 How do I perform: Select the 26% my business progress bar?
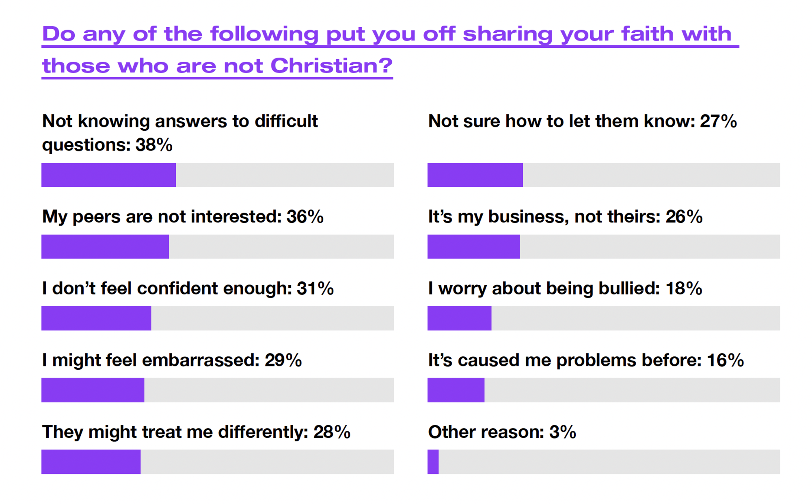603,246
